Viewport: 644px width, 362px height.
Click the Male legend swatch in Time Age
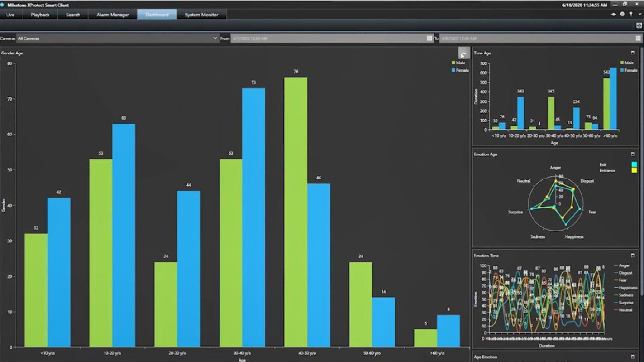click(x=622, y=63)
